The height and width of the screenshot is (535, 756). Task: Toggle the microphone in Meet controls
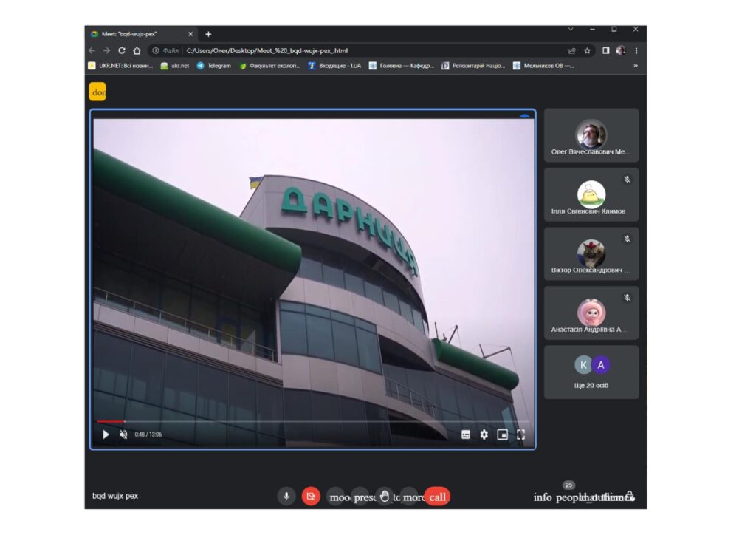pyautogui.click(x=286, y=497)
